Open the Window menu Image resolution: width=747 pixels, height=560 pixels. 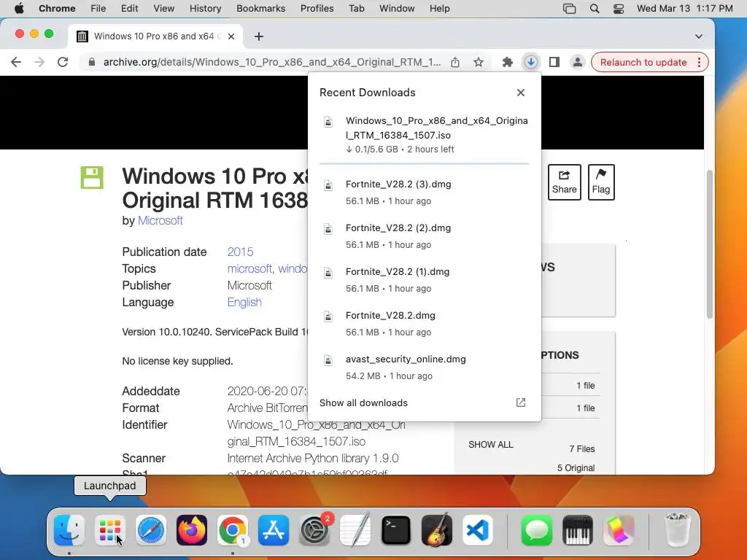[397, 9]
